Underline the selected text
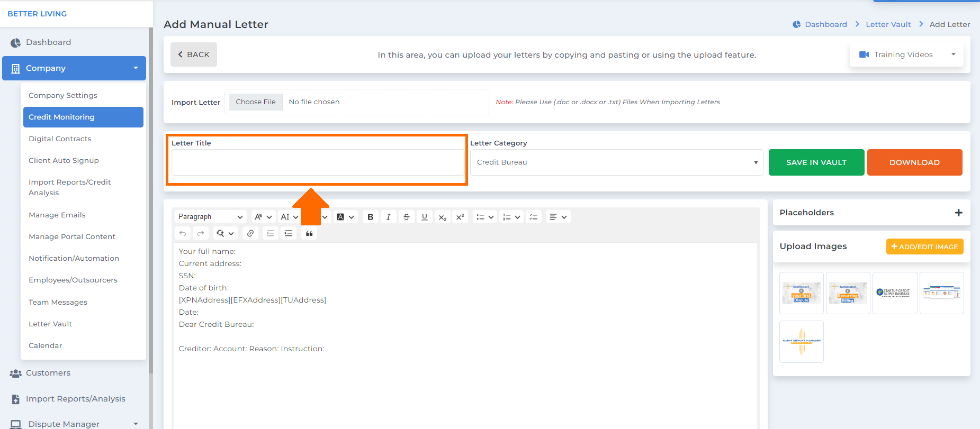 pyautogui.click(x=424, y=217)
